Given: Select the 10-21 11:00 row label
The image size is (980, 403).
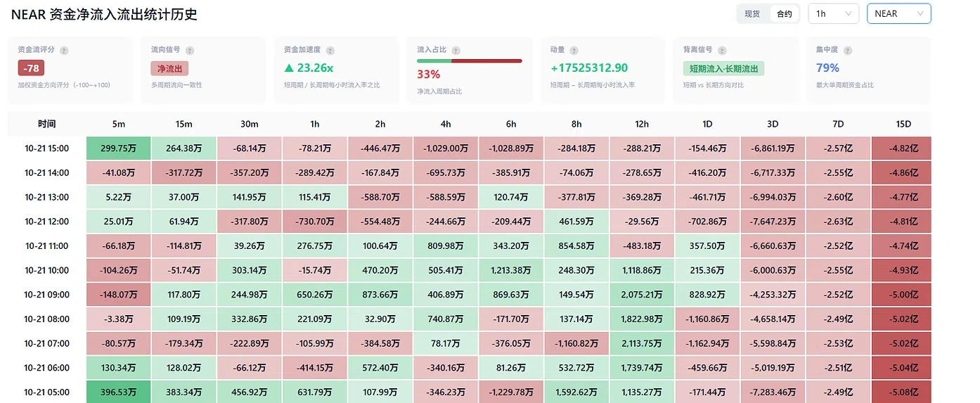Looking at the screenshot, I should (47, 245).
